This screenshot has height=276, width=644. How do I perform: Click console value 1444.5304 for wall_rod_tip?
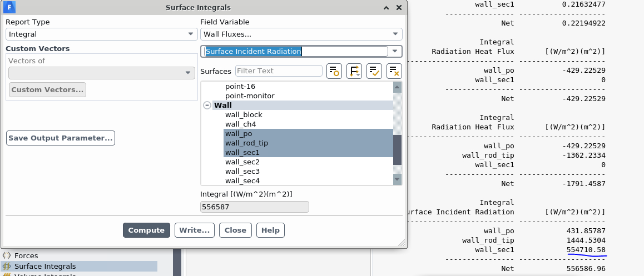pyautogui.click(x=586, y=240)
